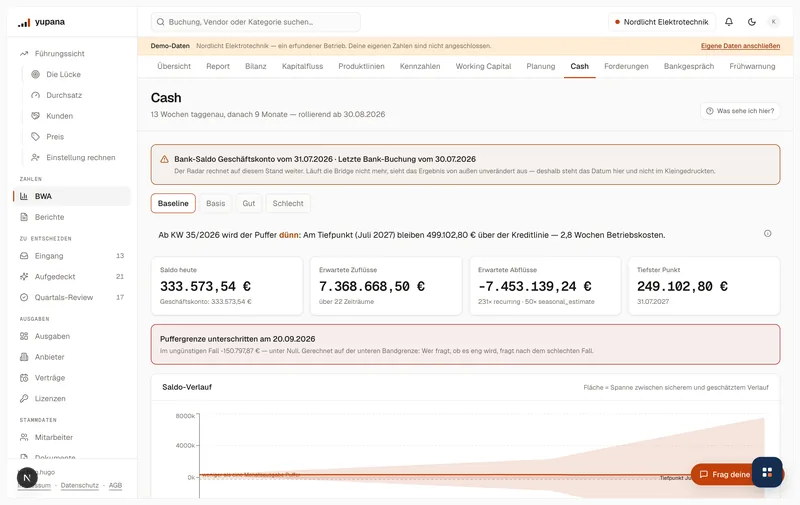Click the Erwartete Abflüsse card
Viewport: 800px width, 505px height.
click(x=545, y=286)
